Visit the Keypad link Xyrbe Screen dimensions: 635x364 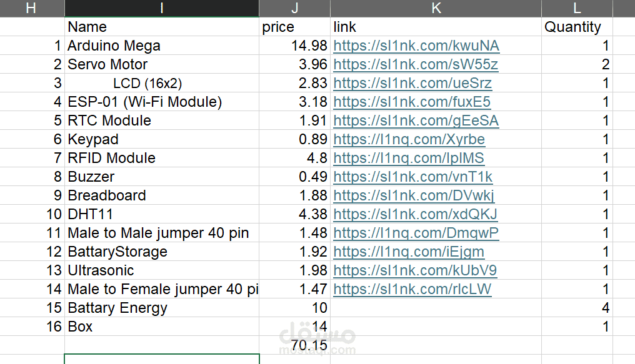[x=409, y=139]
